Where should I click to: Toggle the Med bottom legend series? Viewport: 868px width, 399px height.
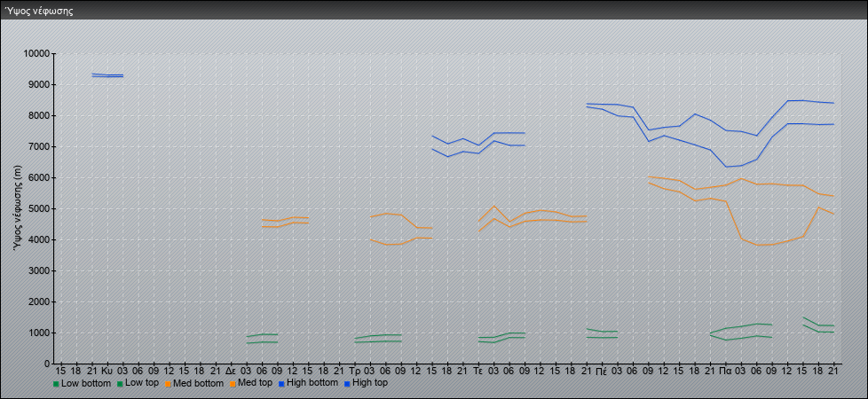coord(194,382)
